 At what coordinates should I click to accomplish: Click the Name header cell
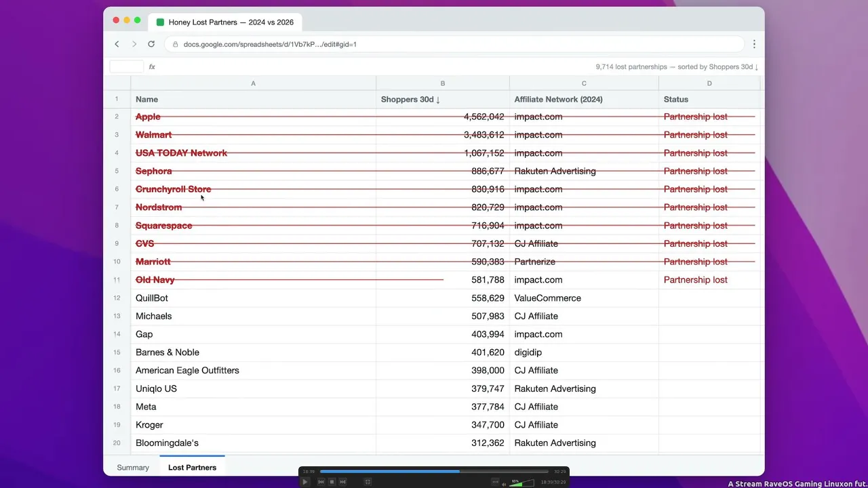click(x=254, y=99)
